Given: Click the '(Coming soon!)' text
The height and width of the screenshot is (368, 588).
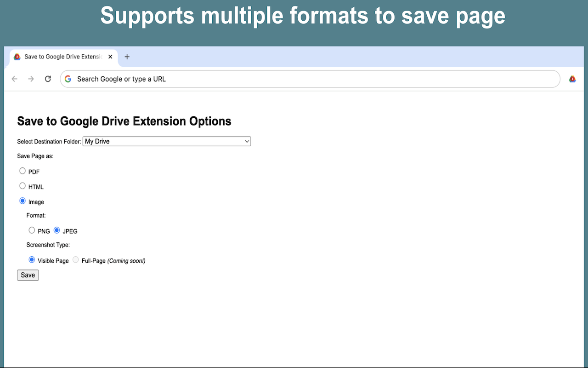Looking at the screenshot, I should click(126, 261).
